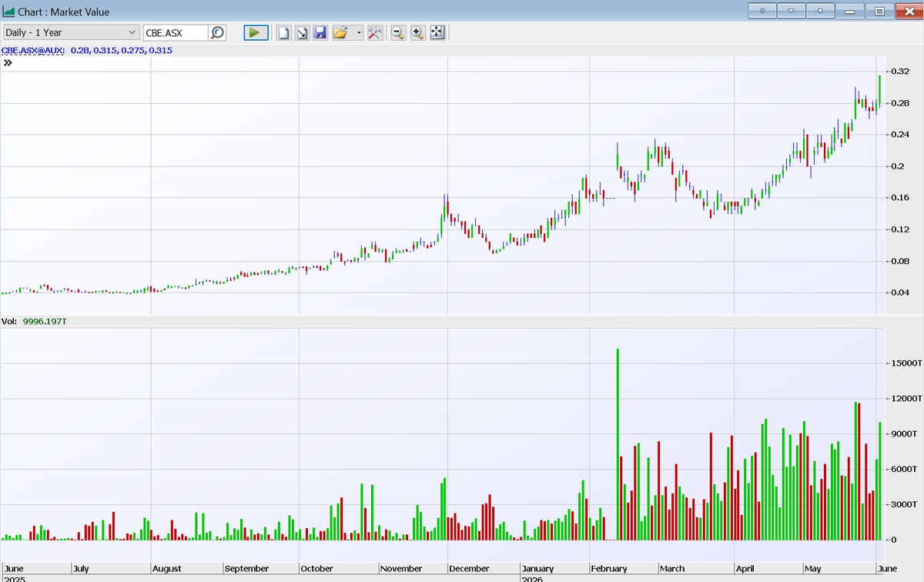Click the pin button in the title bar
This screenshot has width=924, height=582.
tap(820, 11)
